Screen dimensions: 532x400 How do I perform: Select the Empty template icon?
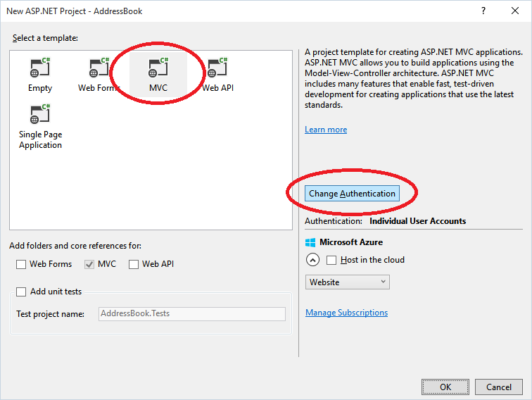point(40,68)
